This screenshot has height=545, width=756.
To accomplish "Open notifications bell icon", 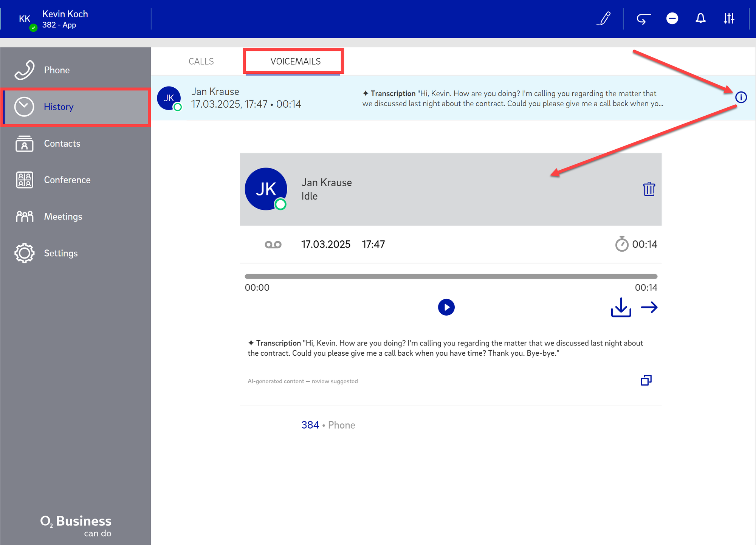I will 700,19.
